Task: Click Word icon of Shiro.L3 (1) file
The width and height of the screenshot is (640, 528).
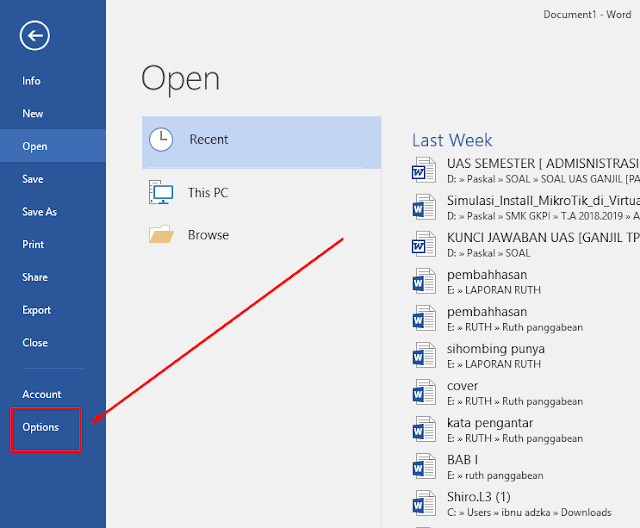Action: [x=424, y=504]
